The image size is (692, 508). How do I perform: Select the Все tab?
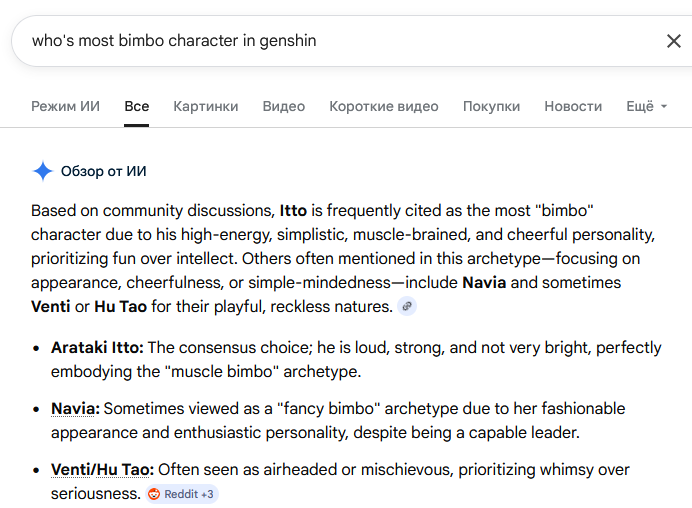pyautogui.click(x=137, y=106)
